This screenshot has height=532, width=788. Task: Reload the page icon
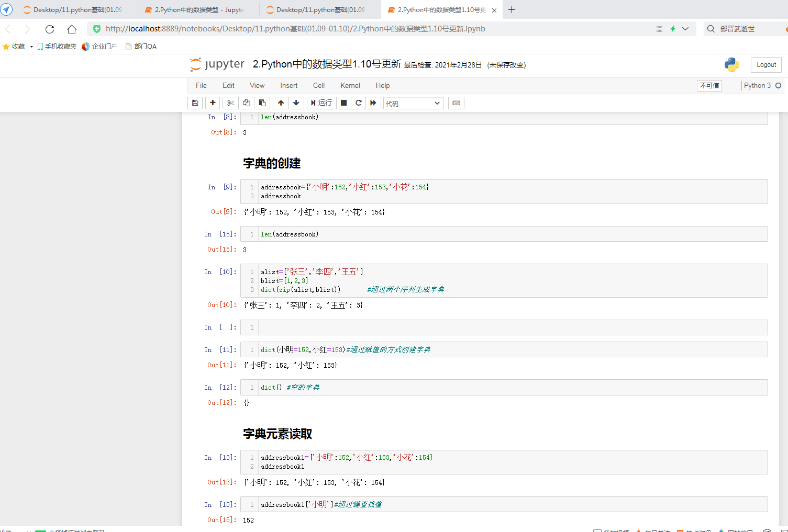[50, 29]
